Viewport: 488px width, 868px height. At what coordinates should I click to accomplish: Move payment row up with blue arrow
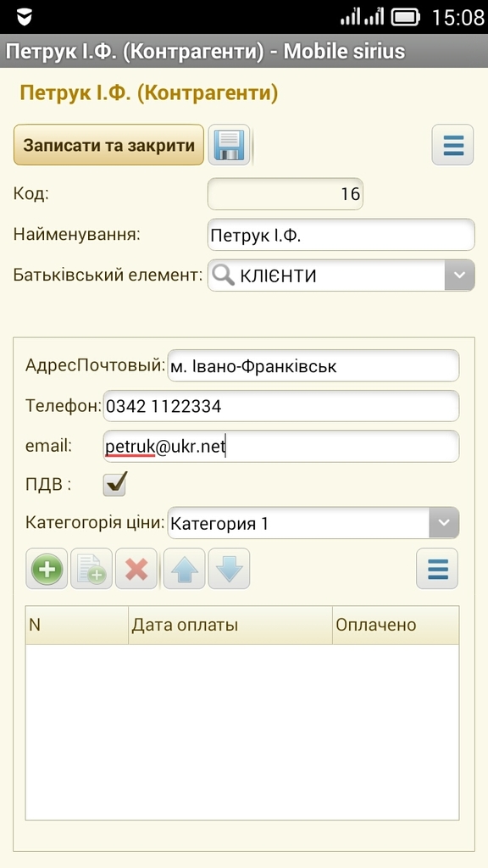point(183,569)
